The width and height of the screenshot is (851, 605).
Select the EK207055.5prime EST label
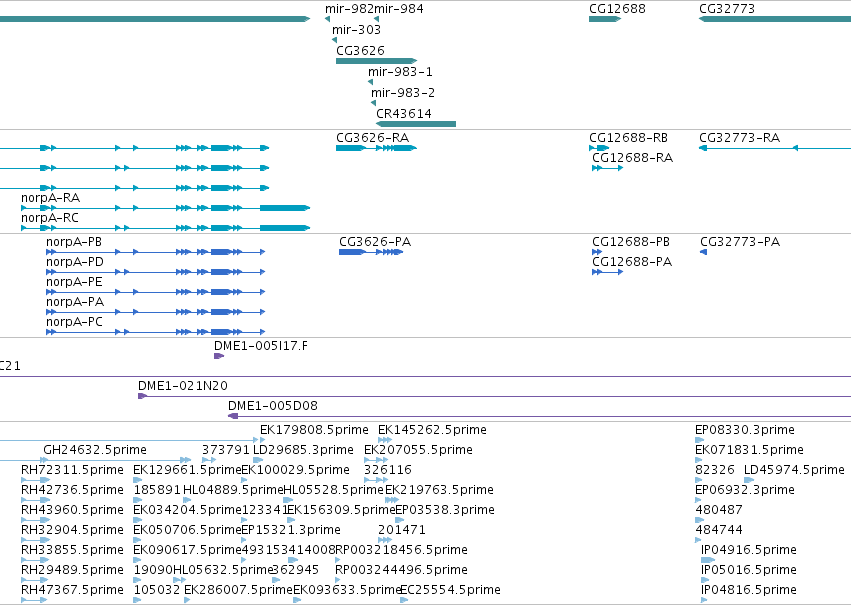pyautogui.click(x=418, y=450)
